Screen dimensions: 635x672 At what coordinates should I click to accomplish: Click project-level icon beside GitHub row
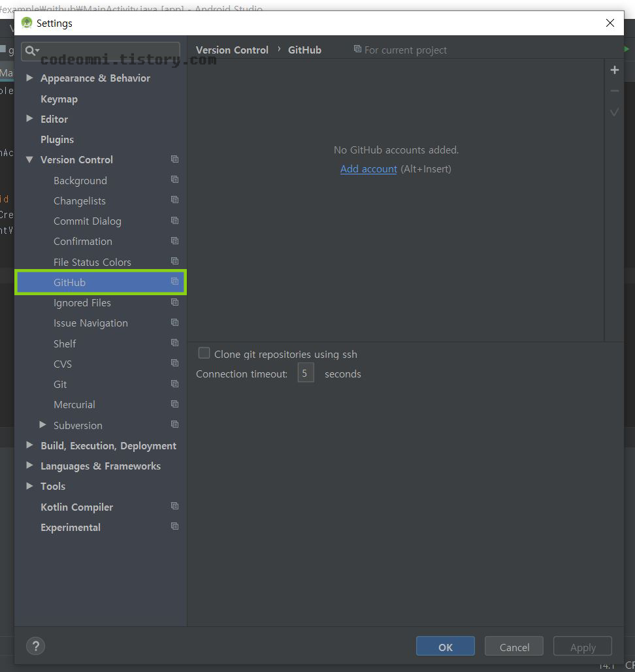point(174,281)
